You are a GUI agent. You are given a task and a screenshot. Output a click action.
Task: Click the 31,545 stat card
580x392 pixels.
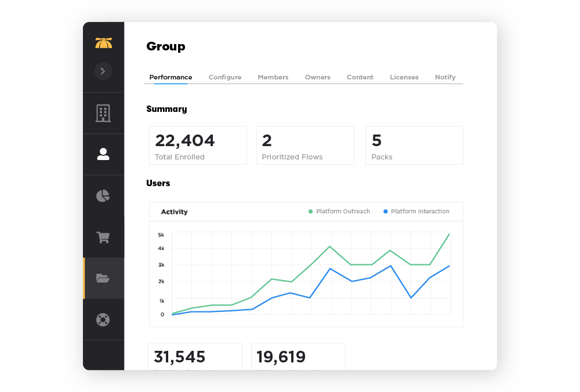tap(195, 357)
